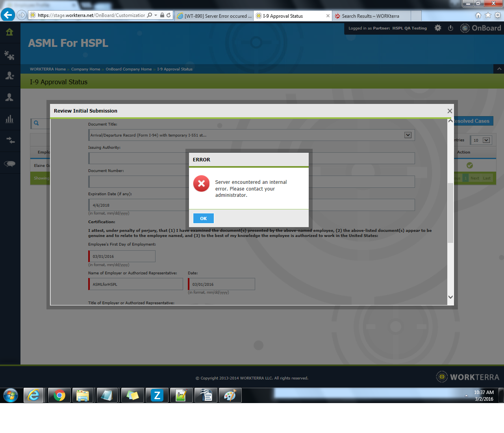
Task: Expand the Document Title dropdown
Action: (408, 135)
